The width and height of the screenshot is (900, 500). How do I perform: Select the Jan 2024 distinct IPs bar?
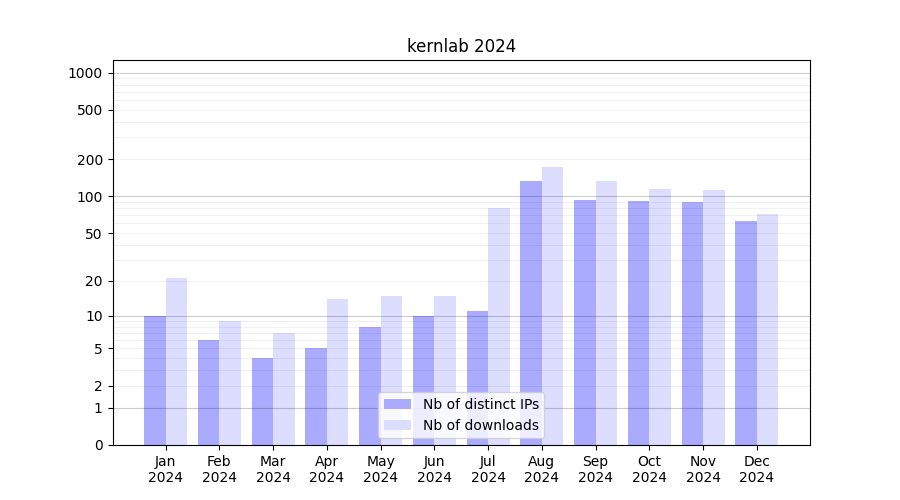155,380
